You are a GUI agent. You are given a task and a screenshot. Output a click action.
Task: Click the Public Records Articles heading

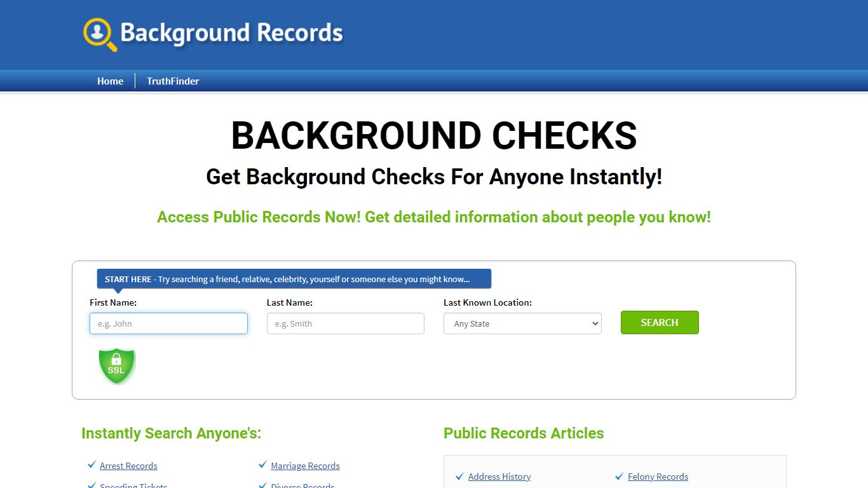click(524, 433)
